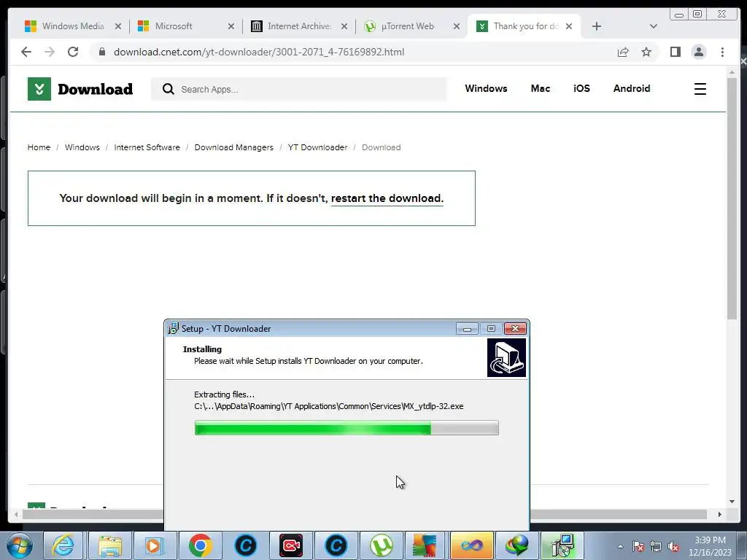
Task: Click the Download site title
Action: coord(96,89)
